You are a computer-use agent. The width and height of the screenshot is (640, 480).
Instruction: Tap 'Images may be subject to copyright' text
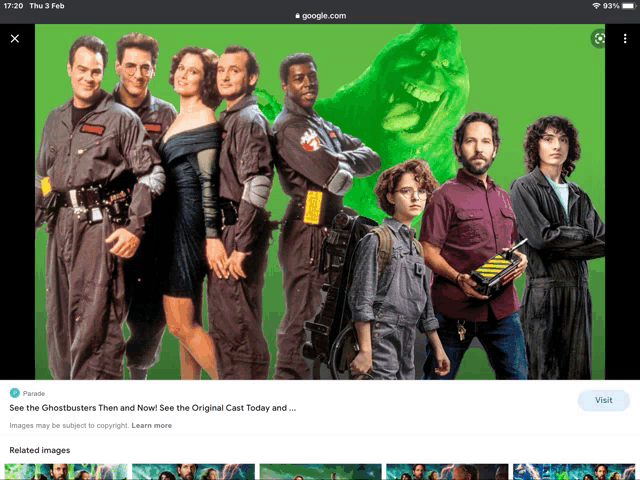coord(69,425)
